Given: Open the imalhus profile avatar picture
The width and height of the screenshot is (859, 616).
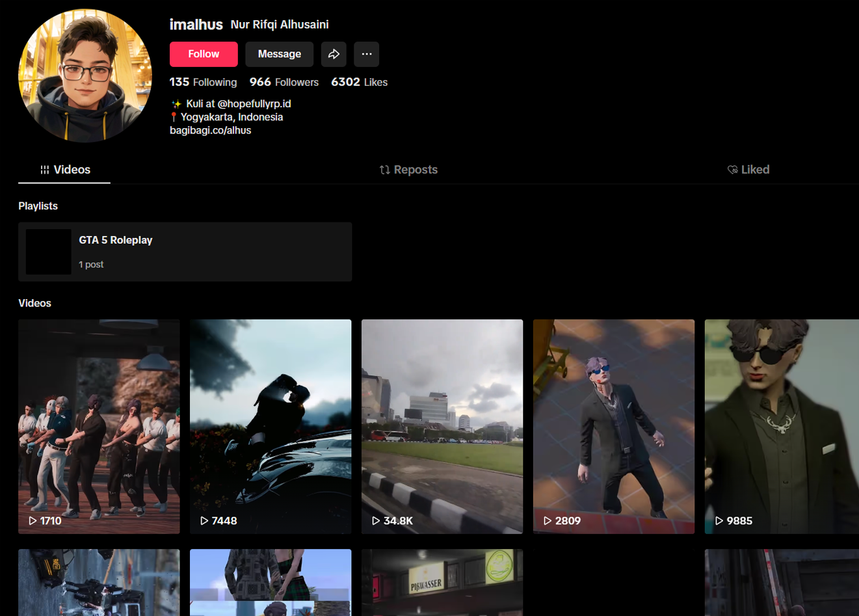Looking at the screenshot, I should coord(85,75).
